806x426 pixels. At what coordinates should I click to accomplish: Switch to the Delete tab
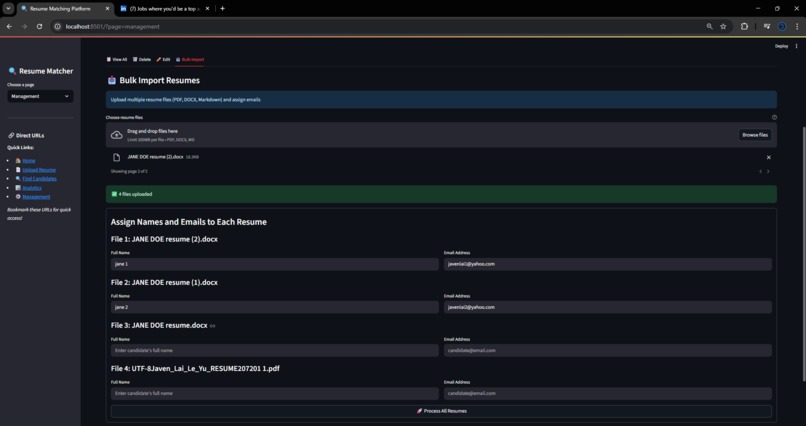point(142,60)
